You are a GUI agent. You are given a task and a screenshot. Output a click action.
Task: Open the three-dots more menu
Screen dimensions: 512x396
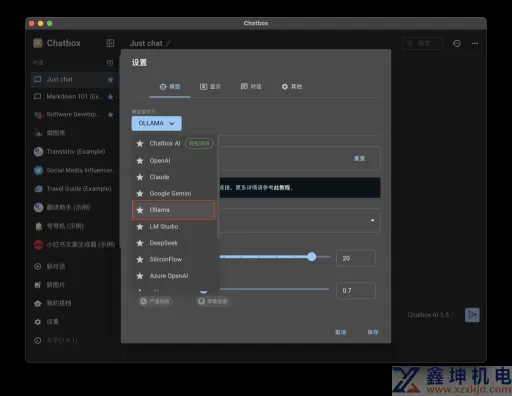[x=475, y=43]
